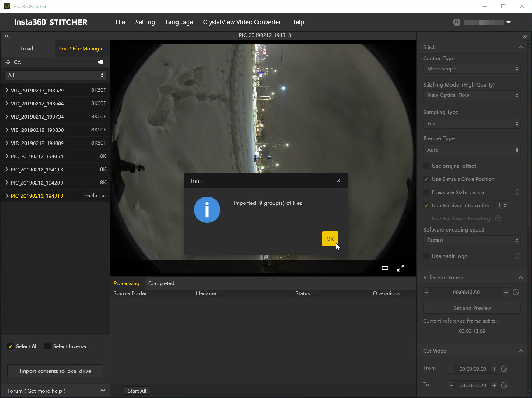The height and width of the screenshot is (398, 532).
Task: Collapse the right settings panel
Action: click(x=525, y=36)
